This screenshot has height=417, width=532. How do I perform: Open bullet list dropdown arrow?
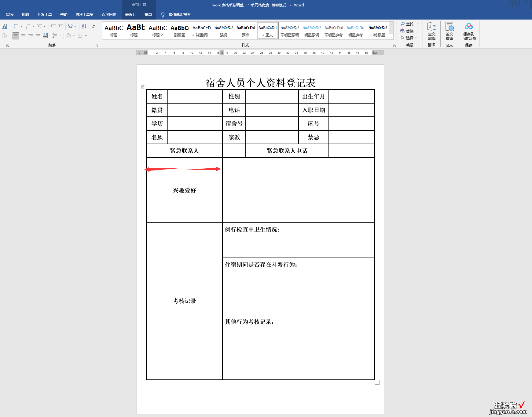click(x=21, y=26)
